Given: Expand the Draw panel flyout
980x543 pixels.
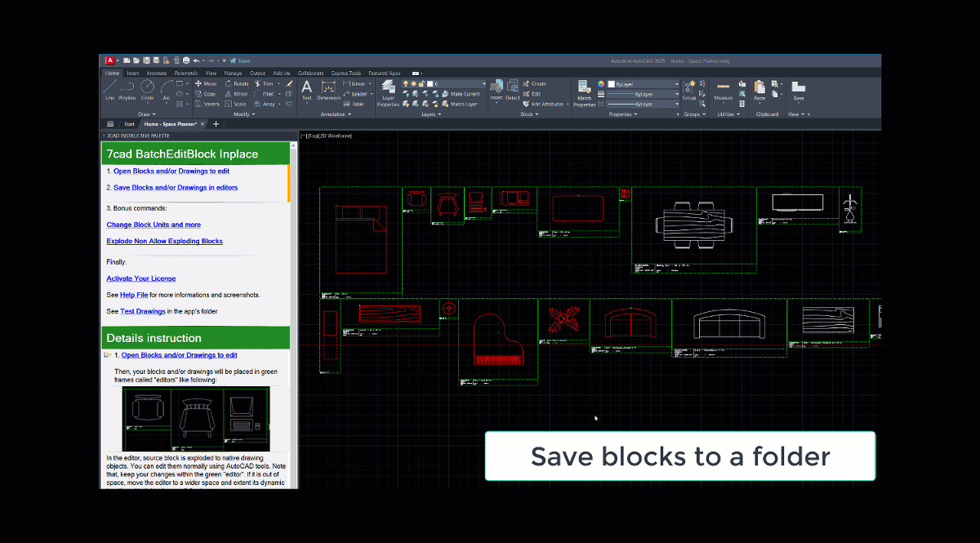Looking at the screenshot, I should pos(146,114).
